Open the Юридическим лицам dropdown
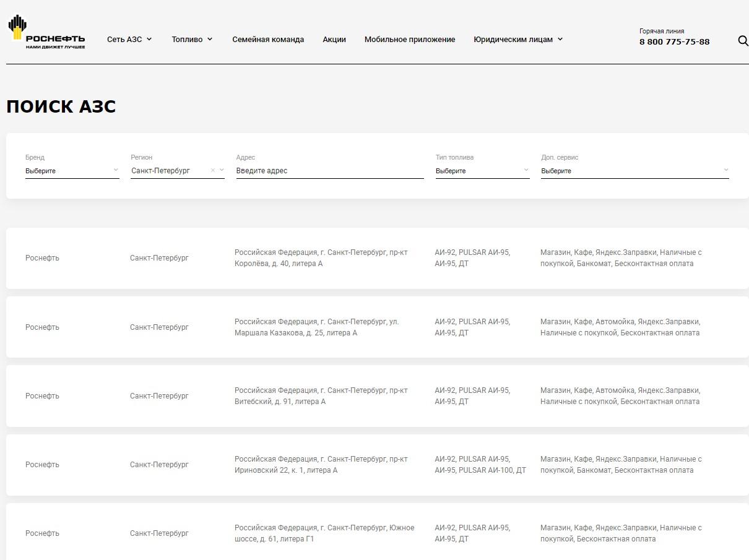This screenshot has height=560, width=749. [x=518, y=39]
